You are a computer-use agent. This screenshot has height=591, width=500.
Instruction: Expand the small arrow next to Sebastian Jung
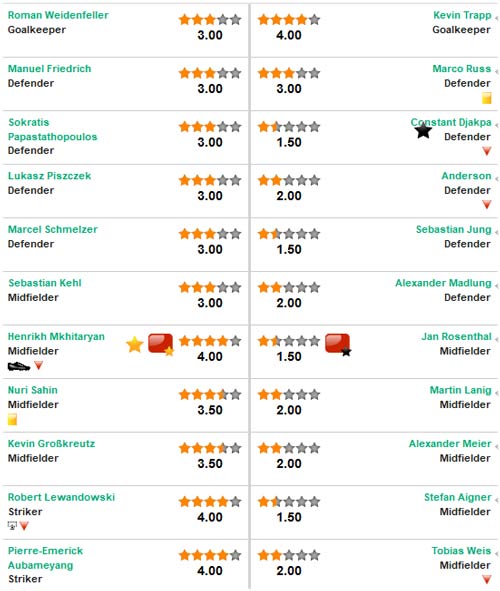497,232
